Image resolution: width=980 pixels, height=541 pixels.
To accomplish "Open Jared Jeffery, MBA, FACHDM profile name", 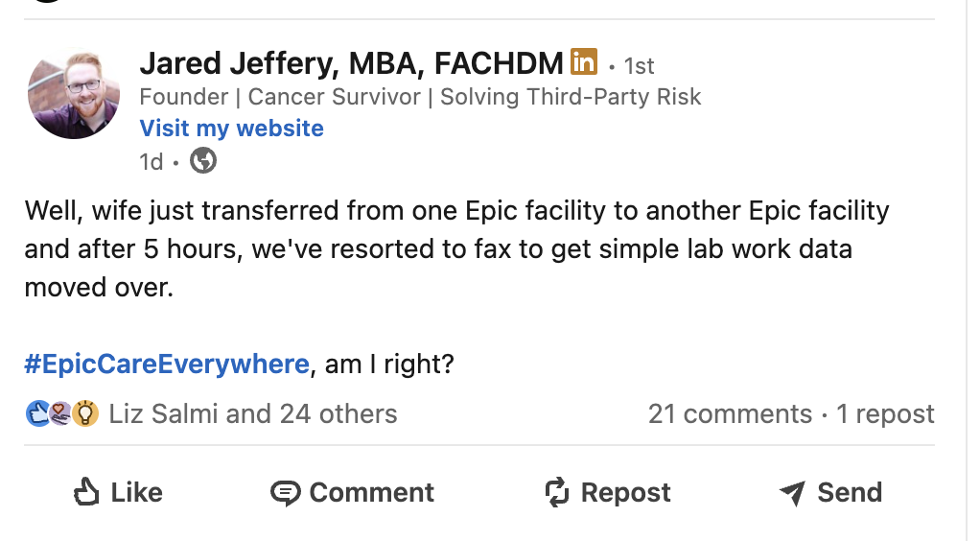I will [x=351, y=64].
